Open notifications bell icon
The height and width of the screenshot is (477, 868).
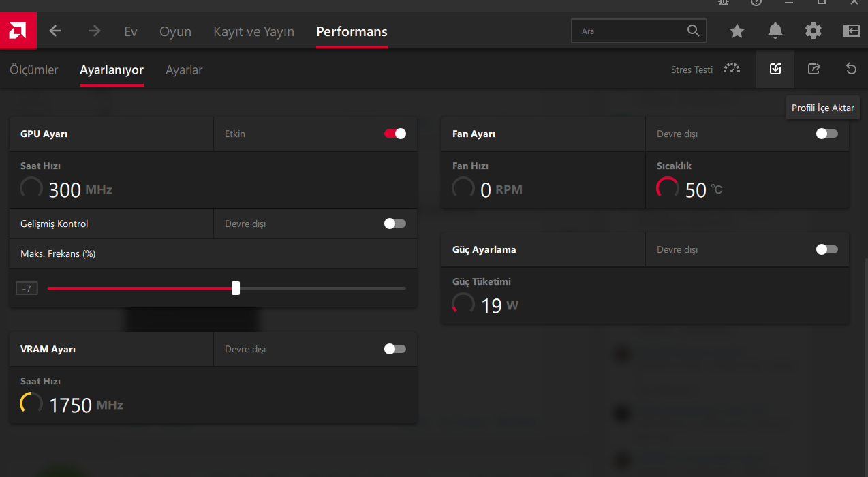pos(775,31)
